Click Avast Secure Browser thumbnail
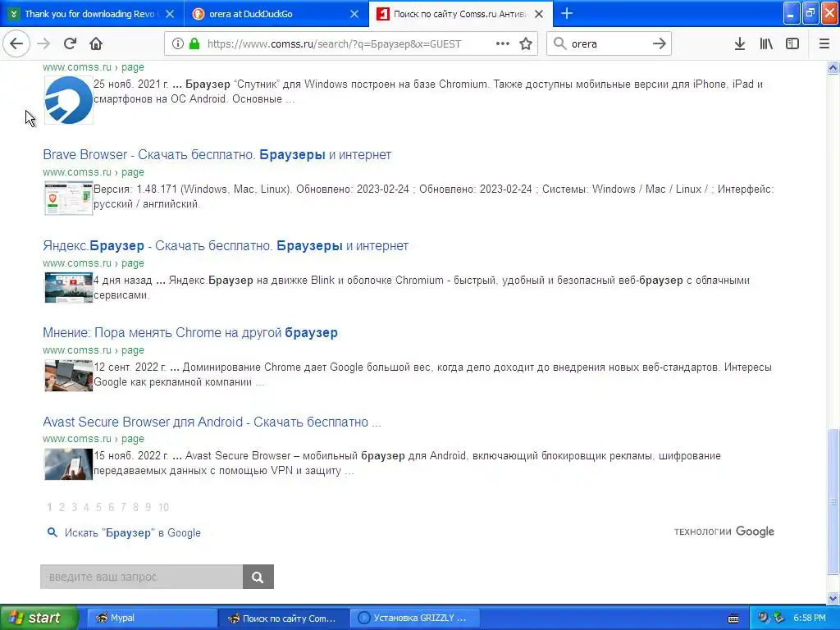 [69, 464]
